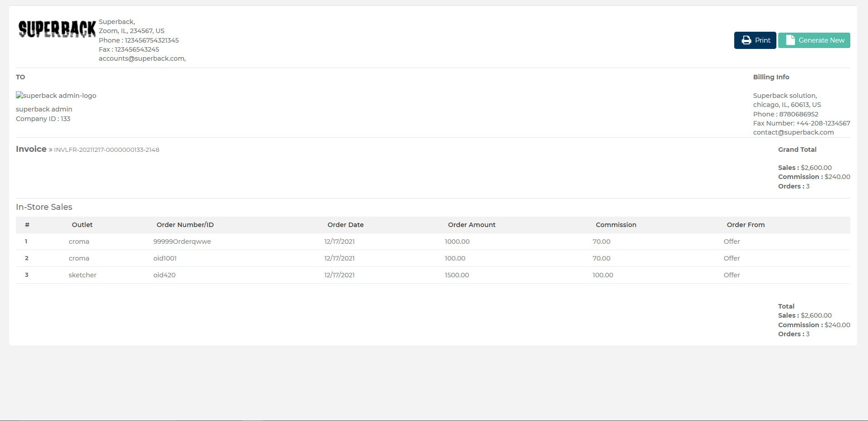Click the Order Amount column header
868x421 pixels.
[x=472, y=225]
